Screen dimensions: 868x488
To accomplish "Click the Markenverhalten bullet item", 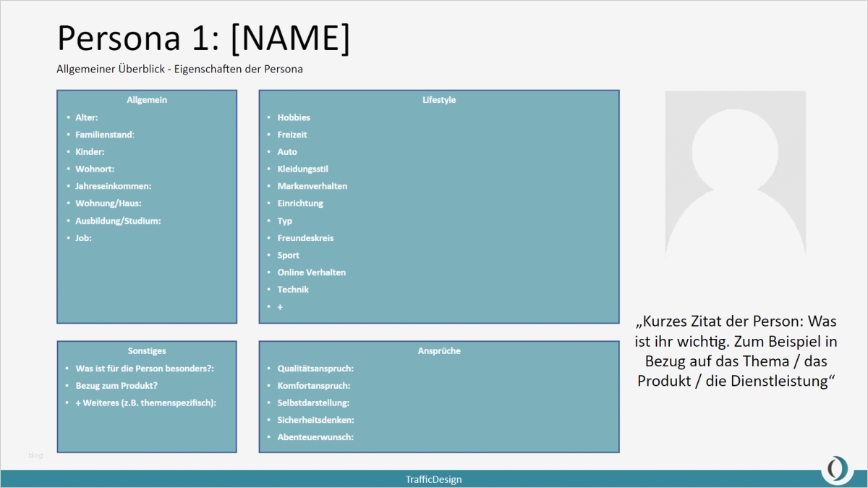I will click(312, 186).
